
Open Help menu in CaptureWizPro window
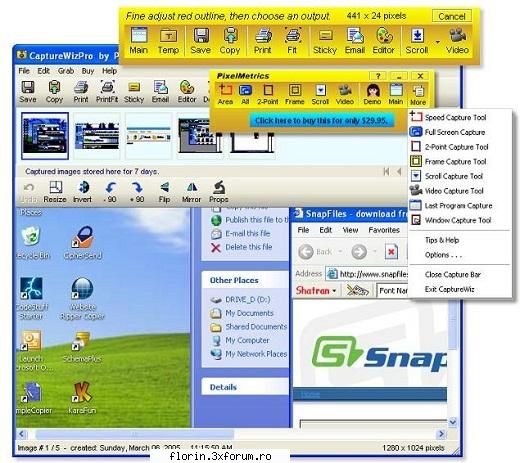109,71
